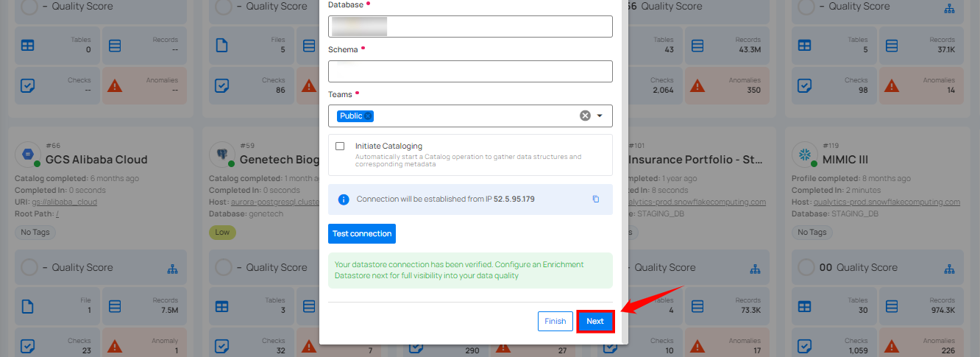This screenshot has width=980, height=357.
Task: Open the hierarchy icon in MIMIC III quality score
Action: [x=950, y=268]
